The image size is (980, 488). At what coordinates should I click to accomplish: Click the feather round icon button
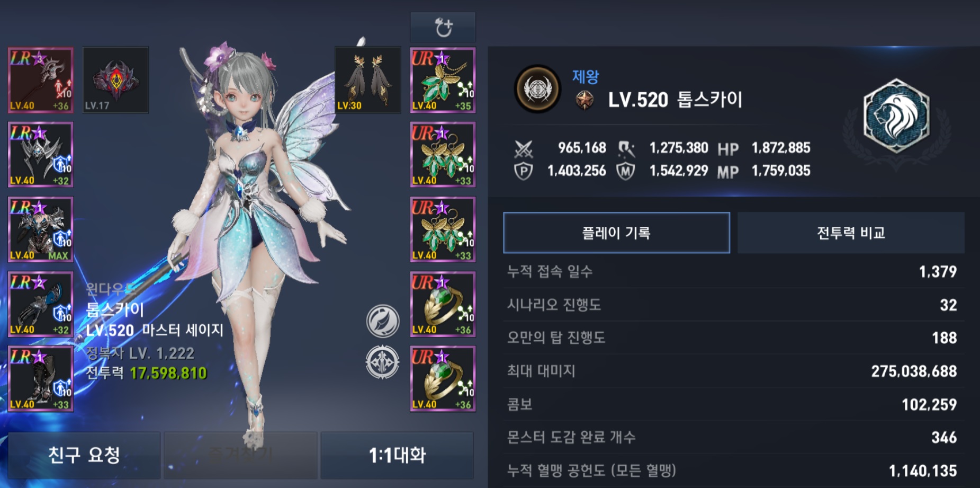tap(383, 321)
